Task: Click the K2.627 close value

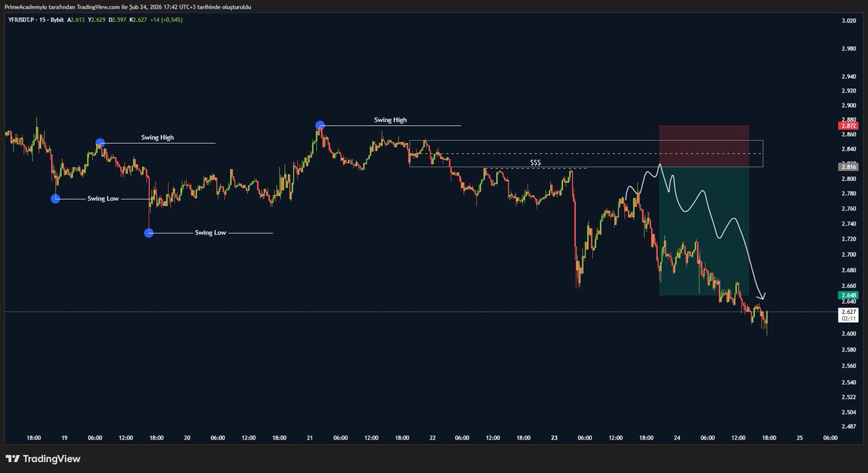Action: [137, 20]
